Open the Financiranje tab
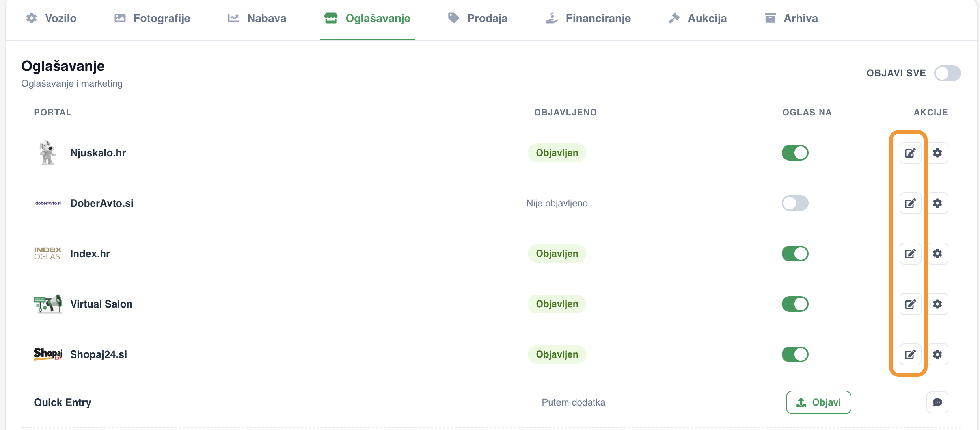The image size is (980, 430). pos(588,18)
